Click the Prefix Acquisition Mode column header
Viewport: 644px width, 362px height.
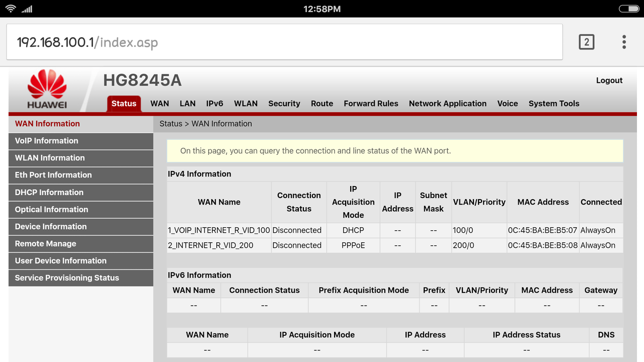[x=364, y=290]
